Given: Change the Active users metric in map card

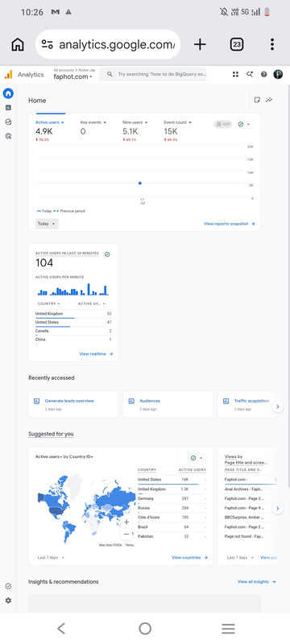Looking at the screenshot, I should [x=48, y=456].
